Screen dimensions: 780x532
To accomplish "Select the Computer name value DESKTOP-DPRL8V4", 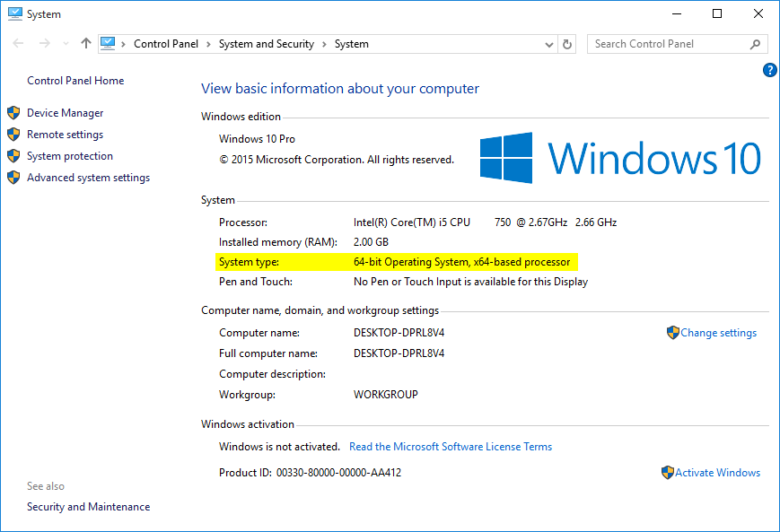I will (x=399, y=333).
